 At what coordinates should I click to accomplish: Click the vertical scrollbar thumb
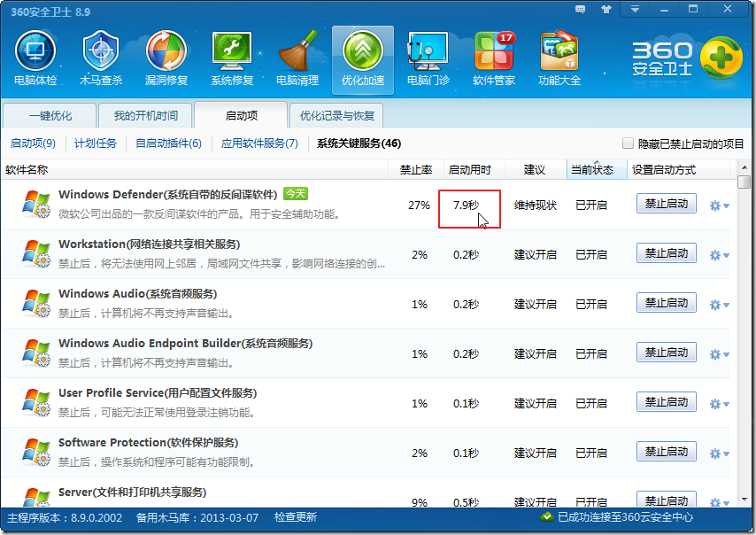coord(744,182)
